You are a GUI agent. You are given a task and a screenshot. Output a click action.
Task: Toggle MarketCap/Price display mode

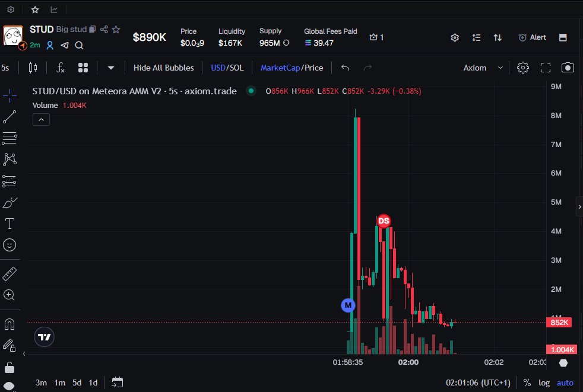[291, 68]
